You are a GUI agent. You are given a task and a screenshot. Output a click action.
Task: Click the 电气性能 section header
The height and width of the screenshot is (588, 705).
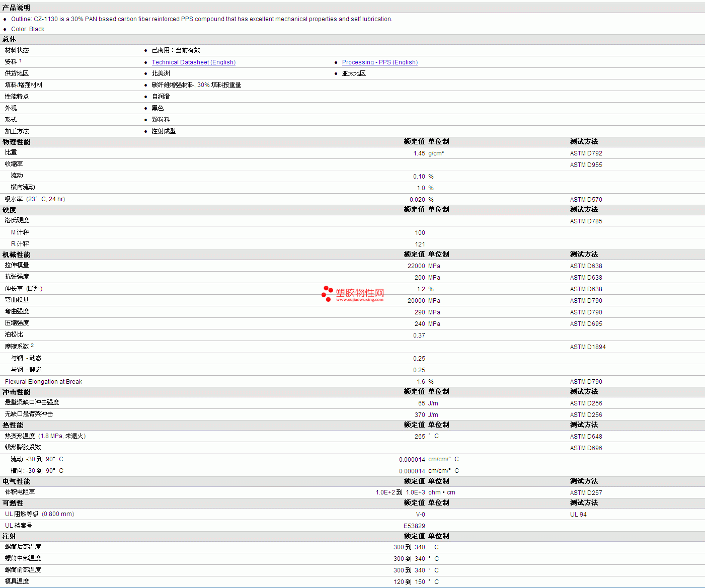coord(16,481)
